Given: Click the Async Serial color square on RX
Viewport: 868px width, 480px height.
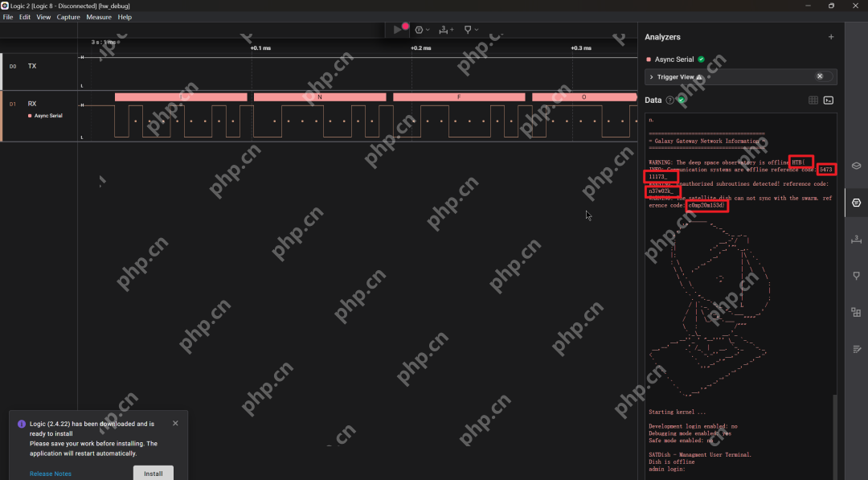Looking at the screenshot, I should [31, 116].
